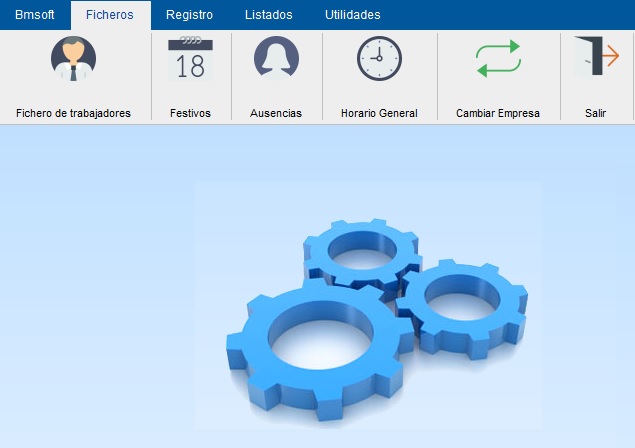Click the Cambiar Empresa label
Image resolution: width=635 pixels, height=448 pixels.
point(498,113)
